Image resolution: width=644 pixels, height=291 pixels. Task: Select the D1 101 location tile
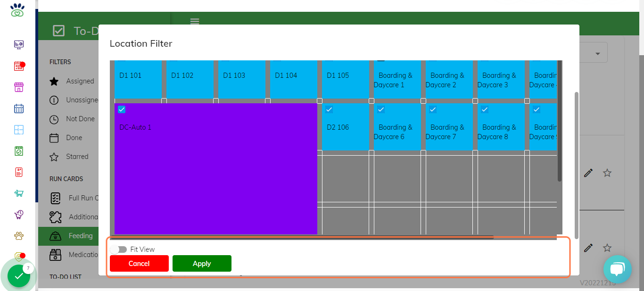(138, 79)
